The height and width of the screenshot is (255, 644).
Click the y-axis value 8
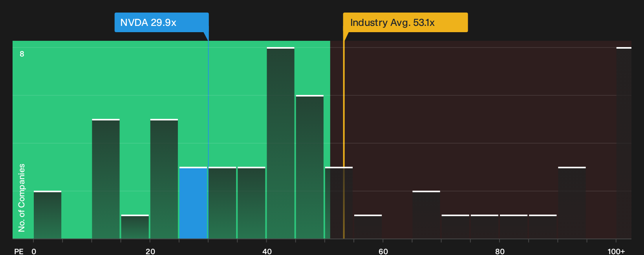click(22, 54)
